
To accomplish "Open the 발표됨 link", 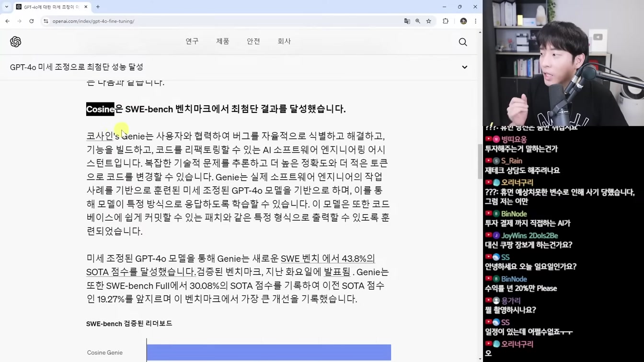I will (337, 272).
